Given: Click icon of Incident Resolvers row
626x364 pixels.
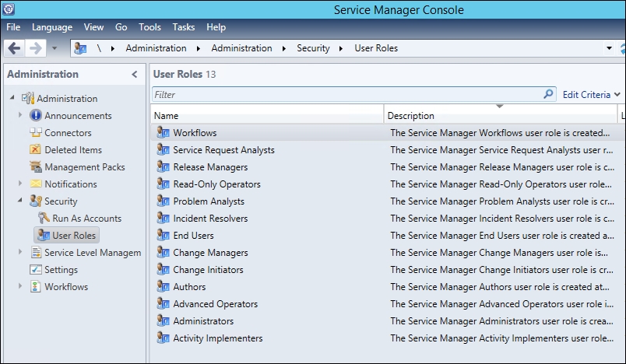Looking at the screenshot, I should (163, 218).
